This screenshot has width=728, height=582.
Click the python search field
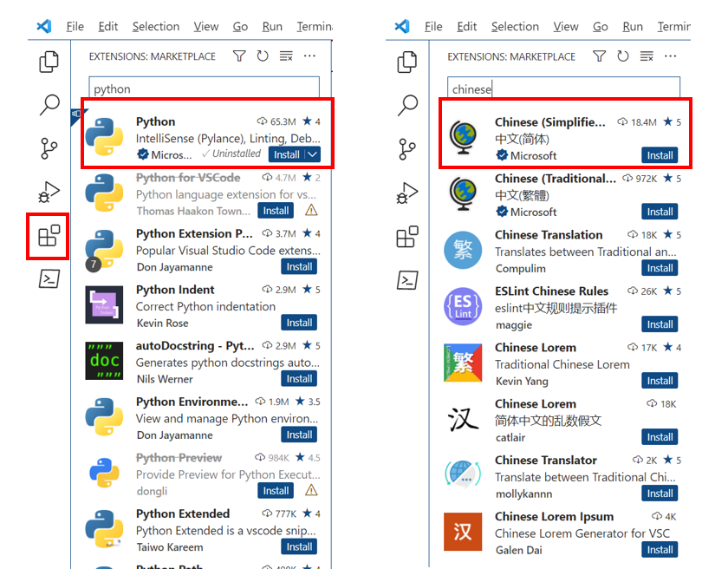tap(205, 88)
